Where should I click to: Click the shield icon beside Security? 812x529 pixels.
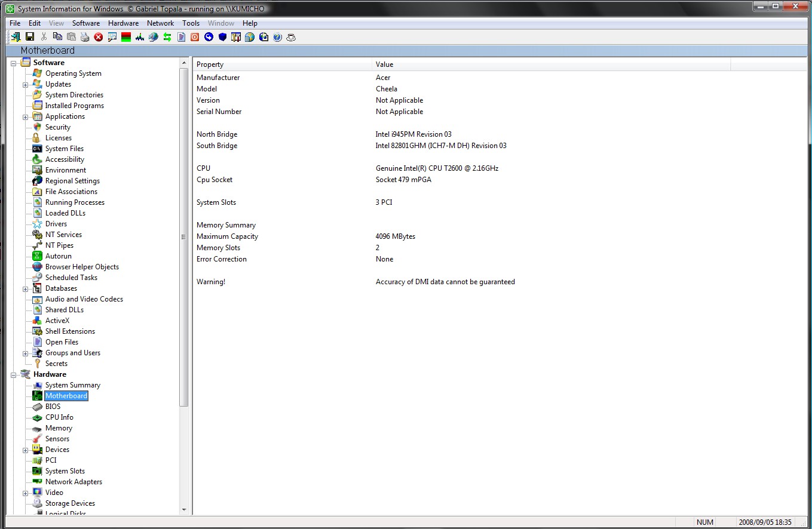[x=37, y=127]
